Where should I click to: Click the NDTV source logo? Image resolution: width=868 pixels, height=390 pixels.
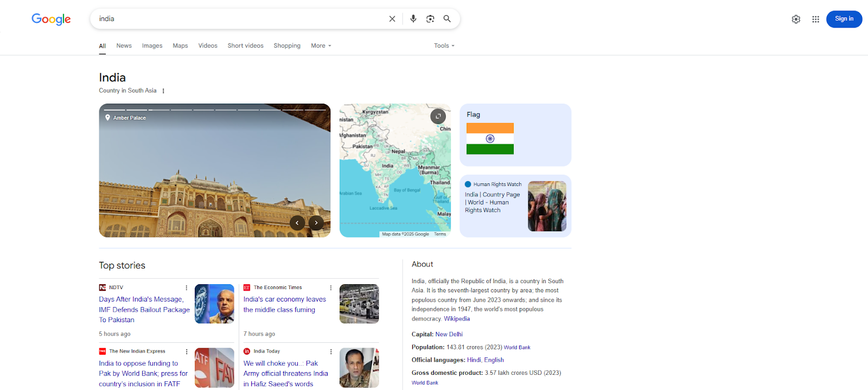(103, 287)
